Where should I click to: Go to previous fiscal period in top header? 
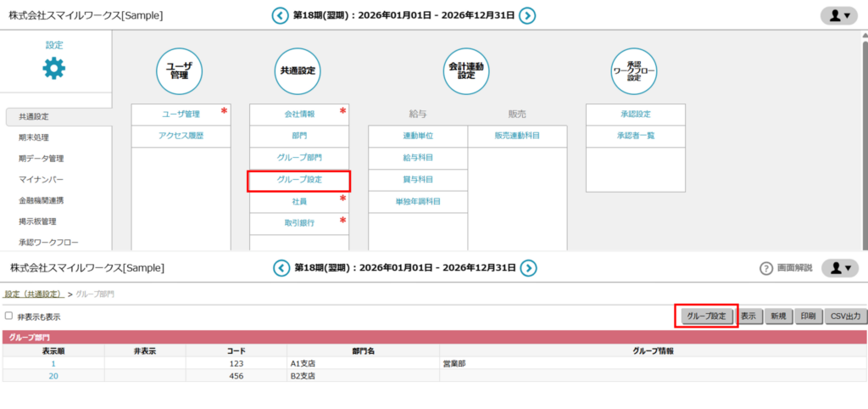pyautogui.click(x=280, y=15)
